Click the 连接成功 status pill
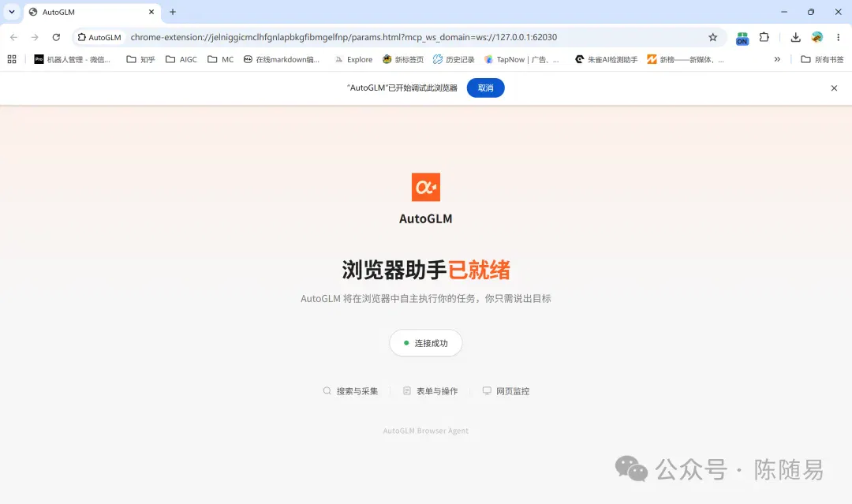Image resolution: width=852 pixels, height=504 pixels. [426, 342]
